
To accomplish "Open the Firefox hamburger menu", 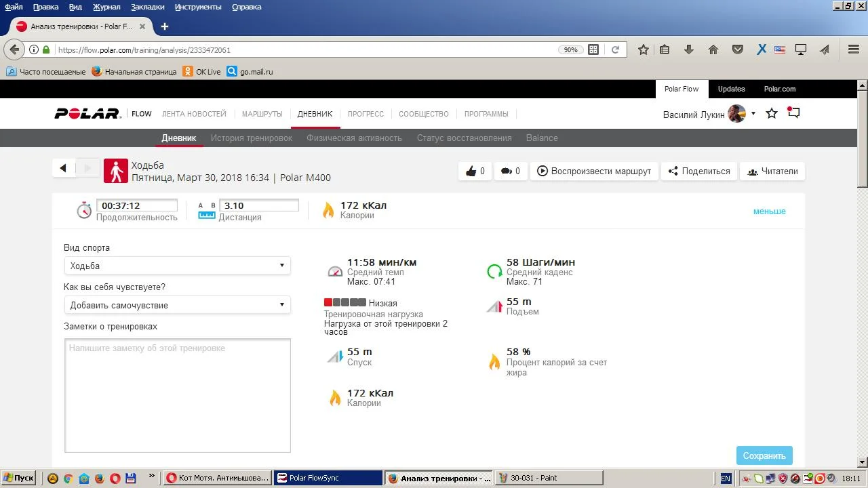I will tap(854, 49).
